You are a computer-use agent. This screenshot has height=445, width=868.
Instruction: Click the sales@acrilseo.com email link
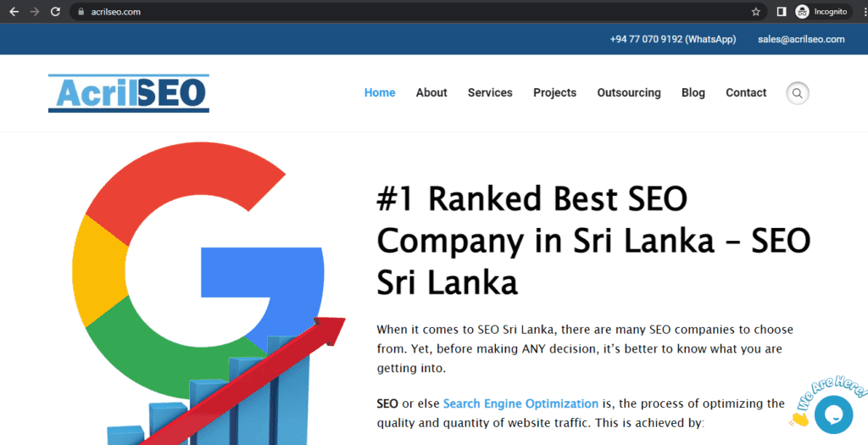(x=801, y=39)
